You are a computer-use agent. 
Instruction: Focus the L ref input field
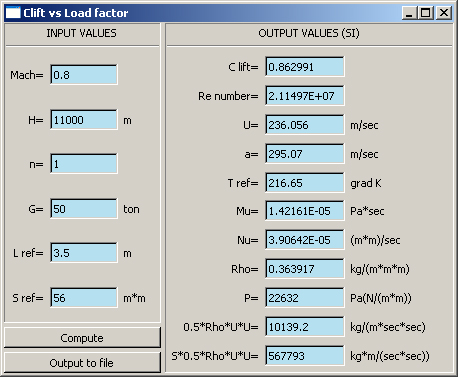tap(84, 253)
